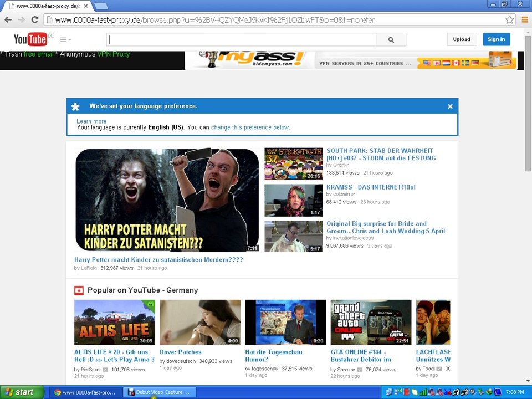Screen dimensions: 532x399
Task: Open KRAMSS - DAS INTERNET title link
Action: [x=371, y=187]
